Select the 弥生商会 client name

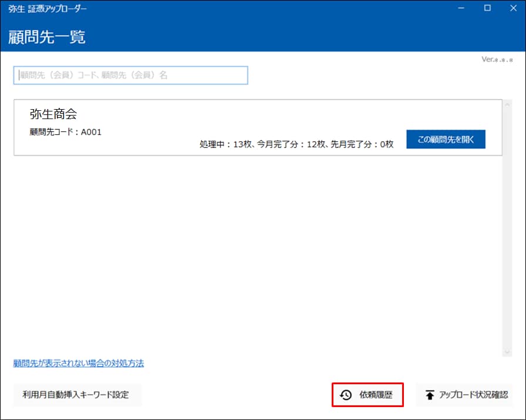tap(53, 114)
